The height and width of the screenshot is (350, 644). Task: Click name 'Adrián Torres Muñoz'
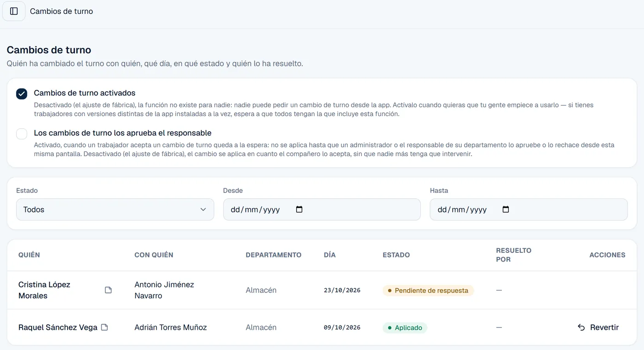coord(171,327)
